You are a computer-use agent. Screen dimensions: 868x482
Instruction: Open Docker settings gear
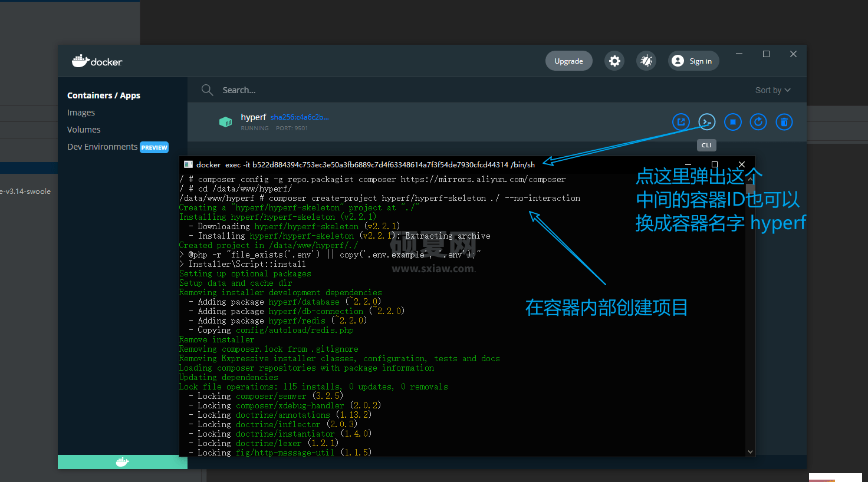(614, 61)
